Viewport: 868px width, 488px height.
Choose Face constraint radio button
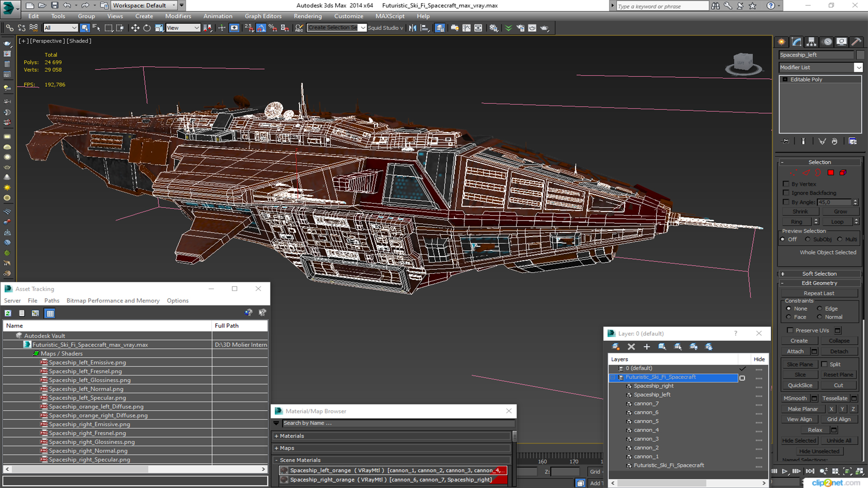click(788, 317)
